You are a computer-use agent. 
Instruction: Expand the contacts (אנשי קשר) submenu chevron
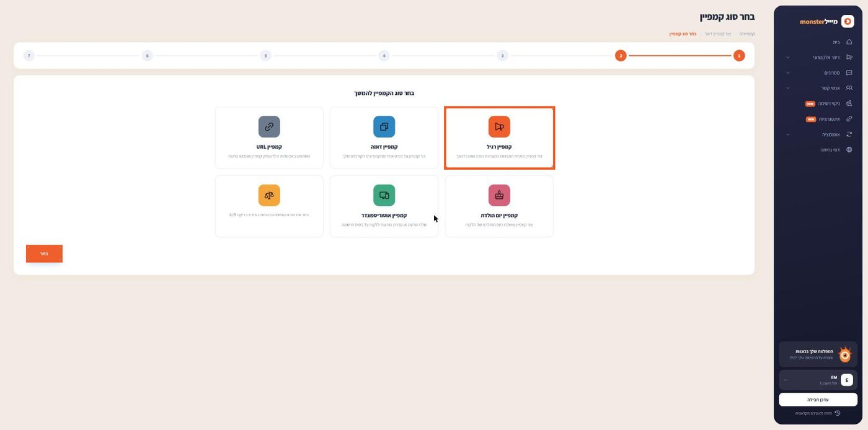coord(788,88)
